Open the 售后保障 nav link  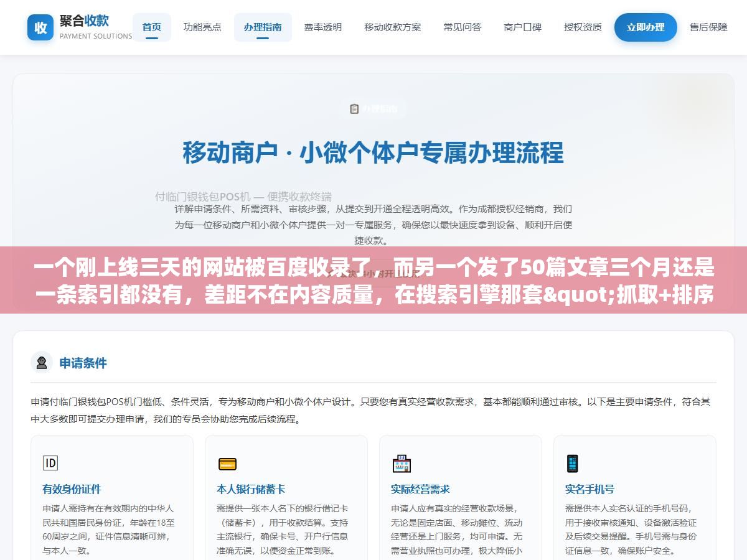tap(708, 27)
